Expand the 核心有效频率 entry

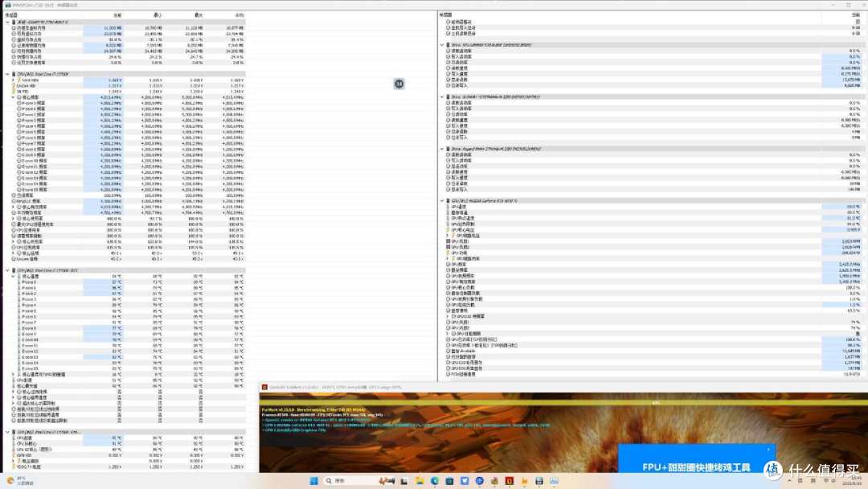click(14, 207)
